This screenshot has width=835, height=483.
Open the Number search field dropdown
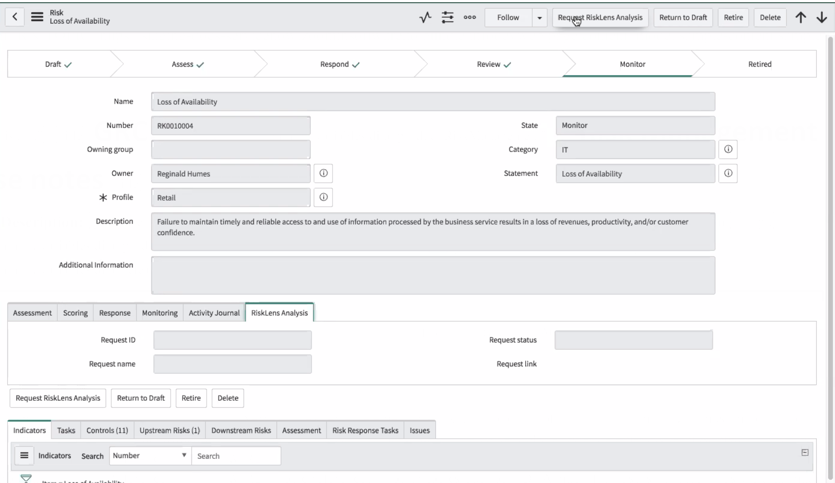click(x=150, y=455)
